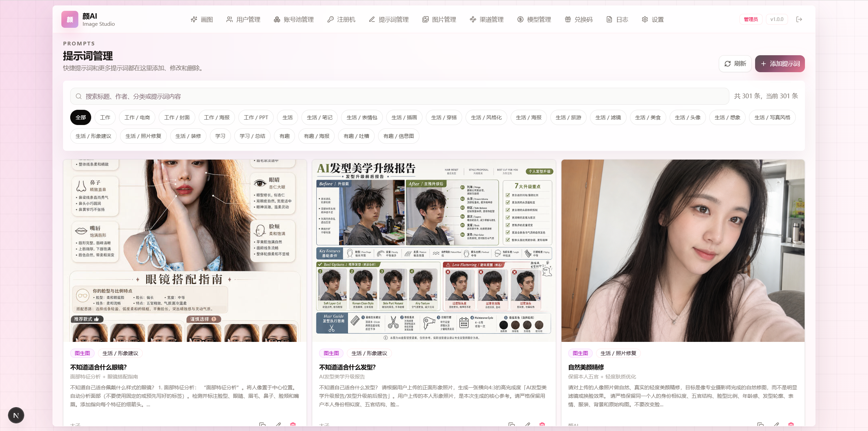This screenshot has height=431, width=868.
Task: Select the 有趣 / 吐槽 chip
Action: [x=356, y=136]
